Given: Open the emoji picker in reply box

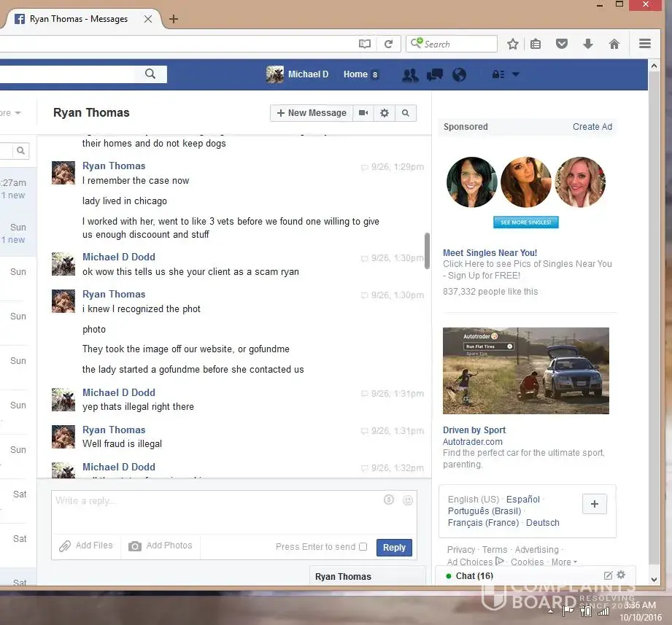Looking at the screenshot, I should tap(408, 500).
